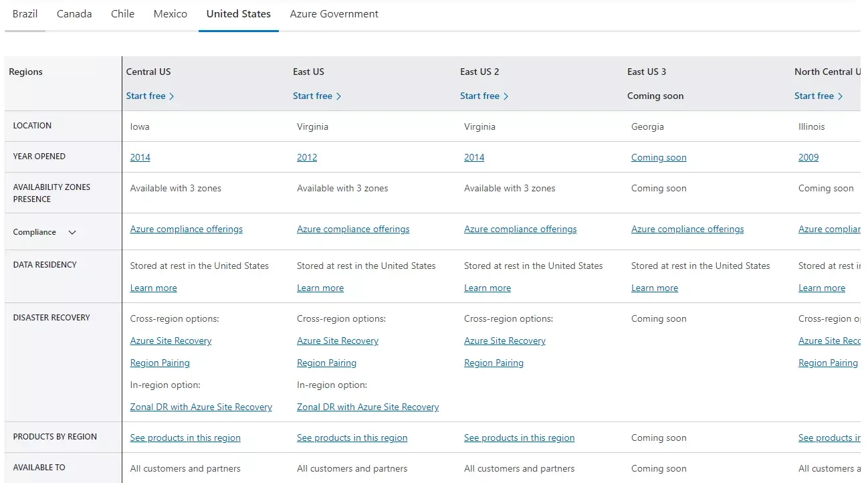Click Learn more in East US data residency
Viewport: 868px width, 483px height.
(320, 288)
